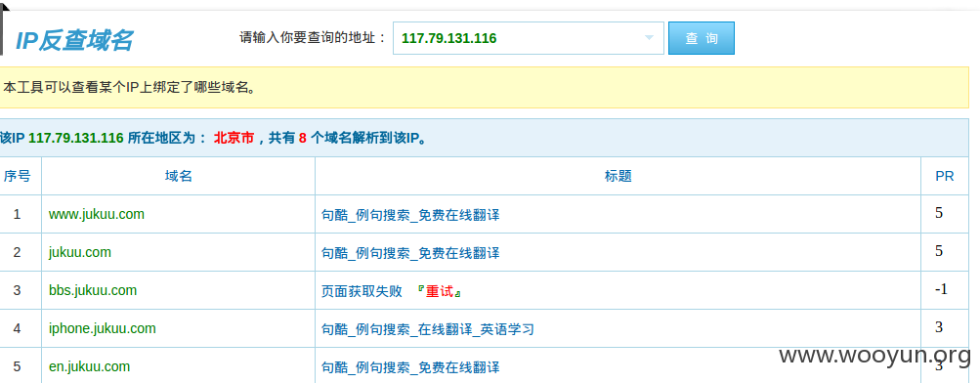Image resolution: width=980 pixels, height=383 pixels.
Task: Click PR value 5 in www.jukuu.com row
Action: coord(939,213)
